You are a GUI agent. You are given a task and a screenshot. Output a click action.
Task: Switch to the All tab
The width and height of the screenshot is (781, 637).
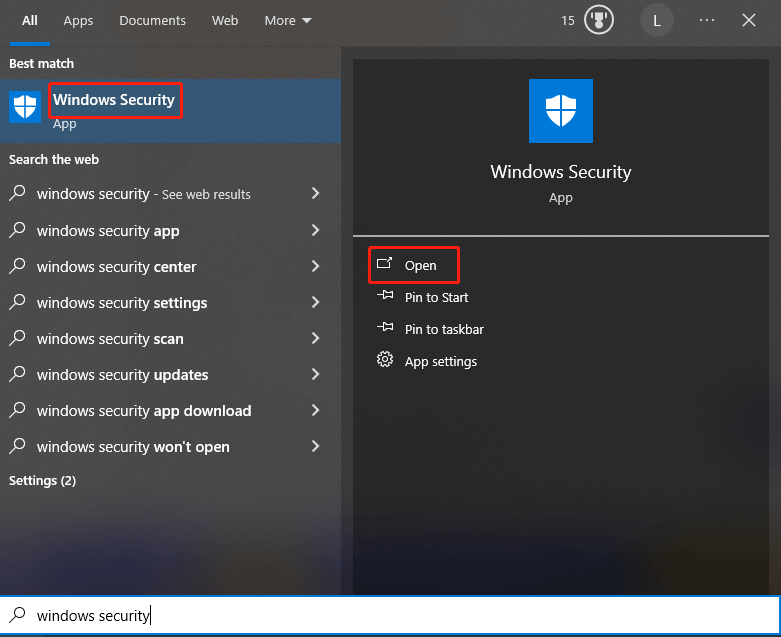(x=30, y=20)
